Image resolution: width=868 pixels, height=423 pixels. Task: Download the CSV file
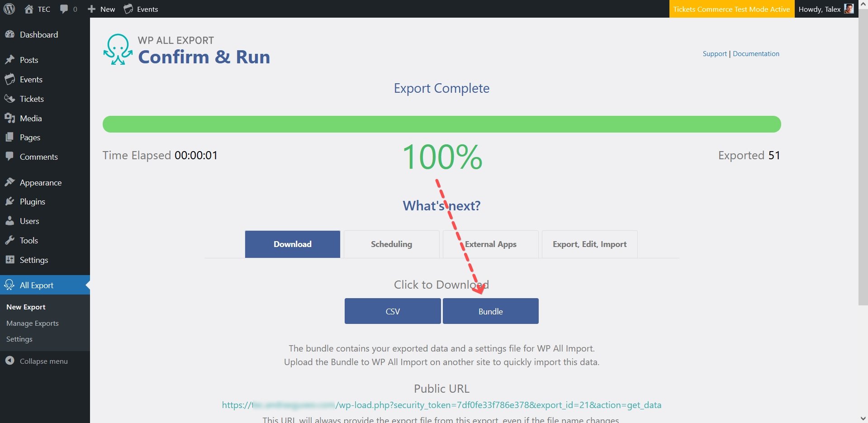(x=392, y=311)
